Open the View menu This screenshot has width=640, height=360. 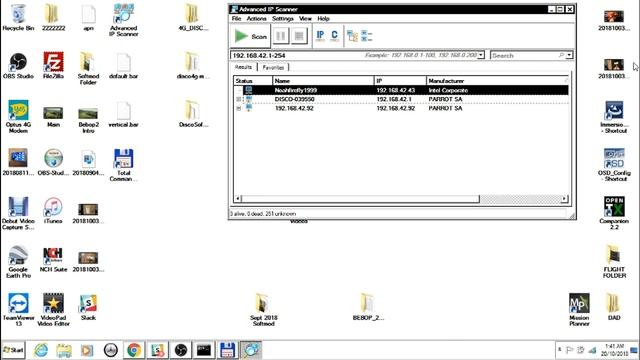tap(305, 18)
